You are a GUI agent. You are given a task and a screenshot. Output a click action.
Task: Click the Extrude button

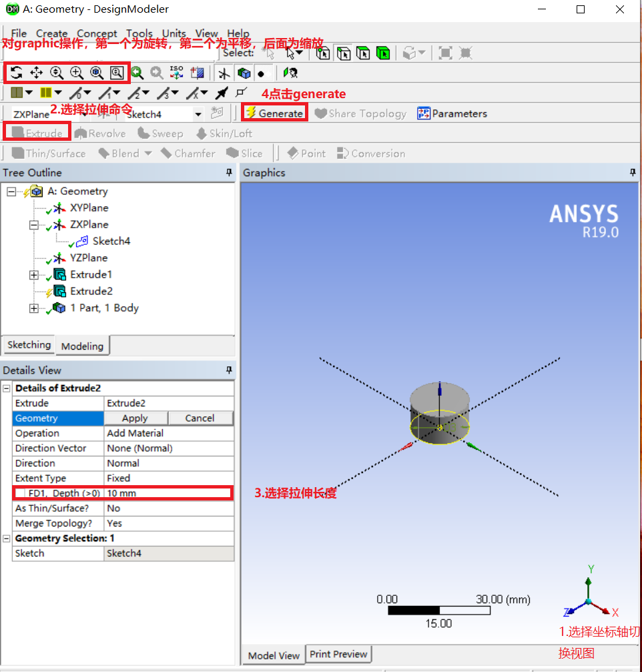click(37, 133)
